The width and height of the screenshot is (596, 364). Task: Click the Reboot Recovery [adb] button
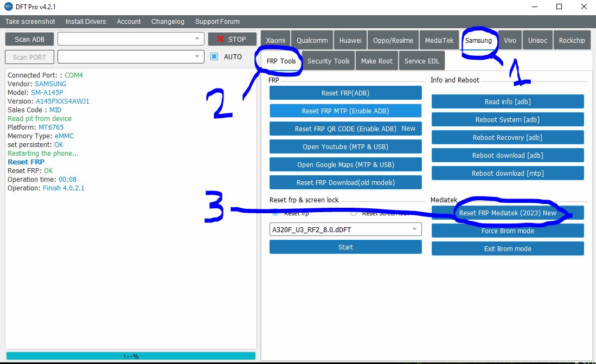tap(508, 137)
